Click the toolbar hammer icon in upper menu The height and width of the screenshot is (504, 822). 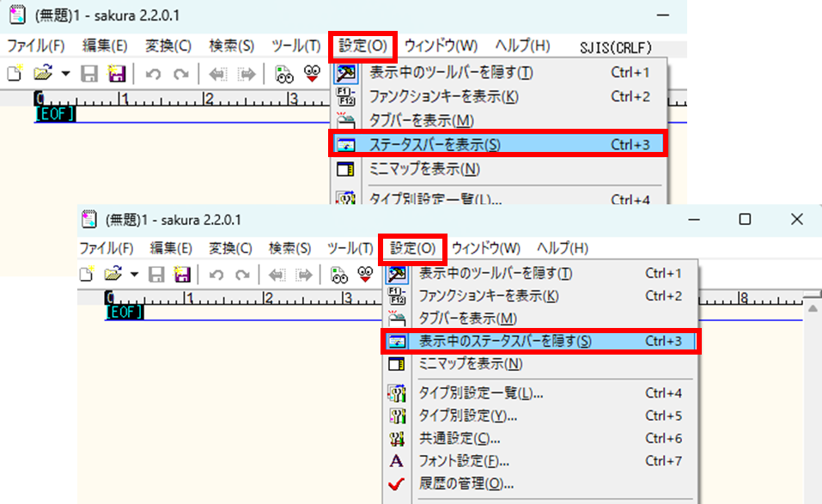click(346, 73)
